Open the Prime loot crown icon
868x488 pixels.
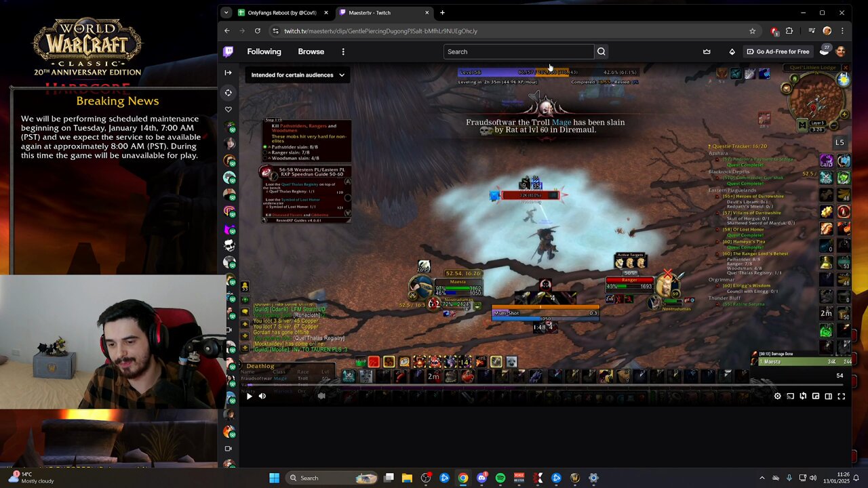707,52
